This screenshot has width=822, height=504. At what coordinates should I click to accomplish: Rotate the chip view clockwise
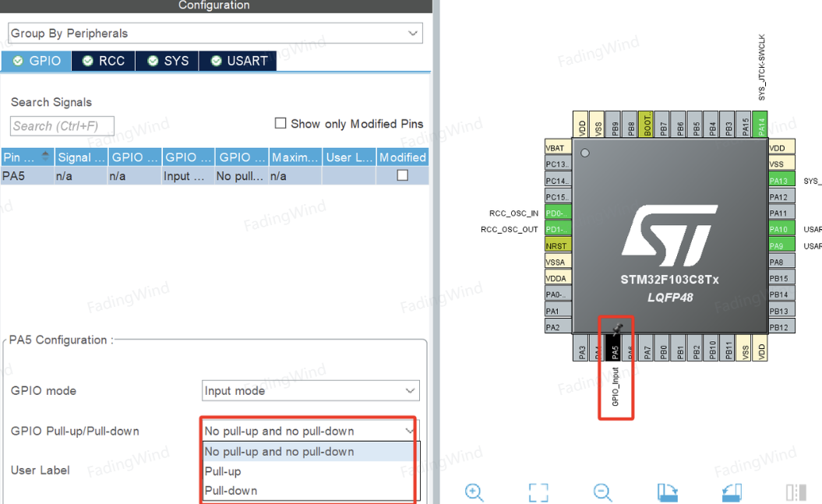click(668, 492)
